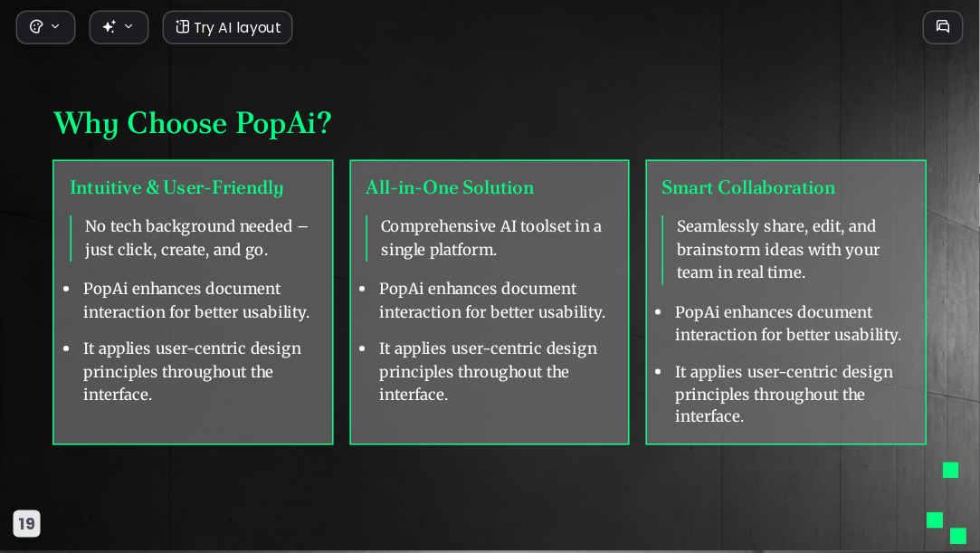980x553 pixels.
Task: Open the theme palette dropdown
Action: pyautogui.click(x=45, y=27)
